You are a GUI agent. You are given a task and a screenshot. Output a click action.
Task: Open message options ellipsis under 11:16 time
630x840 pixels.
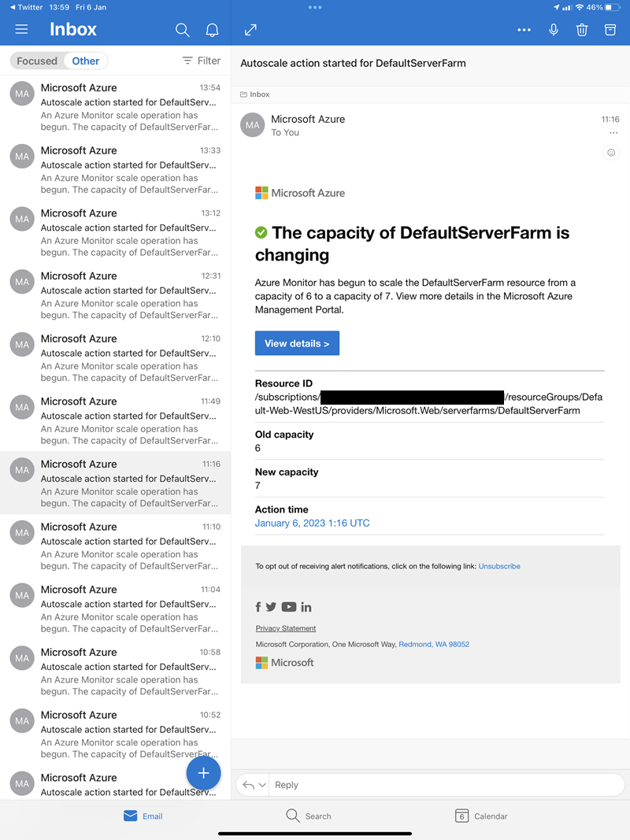coord(613,133)
